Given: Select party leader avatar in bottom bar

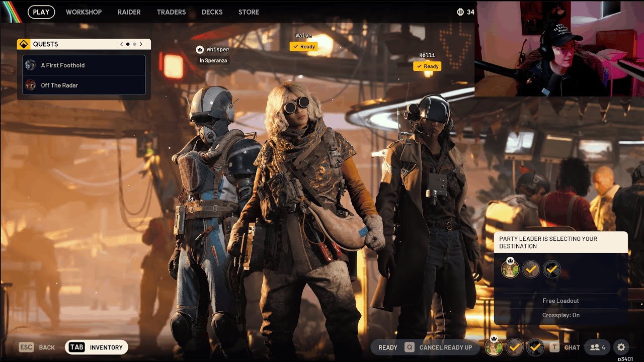Looking at the screenshot, I should tap(494, 347).
